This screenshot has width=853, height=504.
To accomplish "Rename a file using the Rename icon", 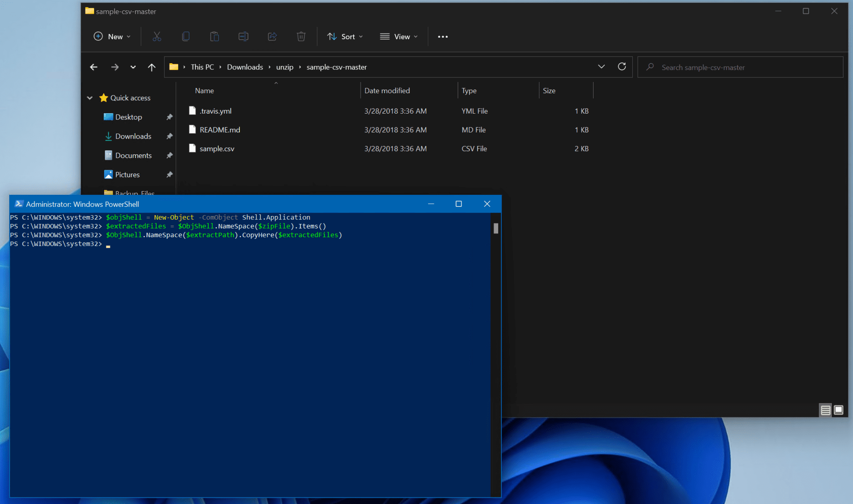I will (x=244, y=37).
